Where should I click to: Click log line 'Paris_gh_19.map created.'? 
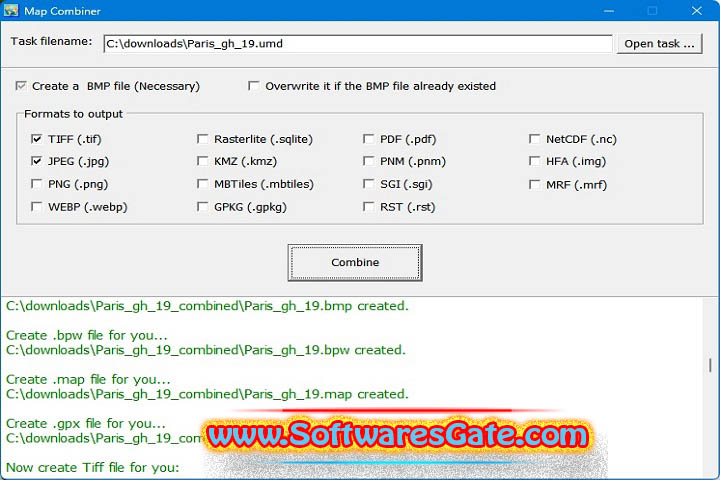click(x=207, y=394)
